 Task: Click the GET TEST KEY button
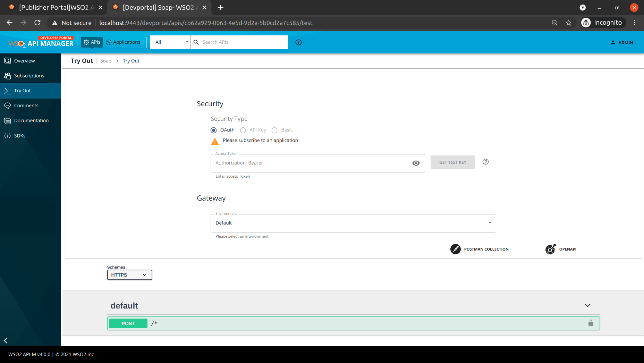[x=452, y=162]
